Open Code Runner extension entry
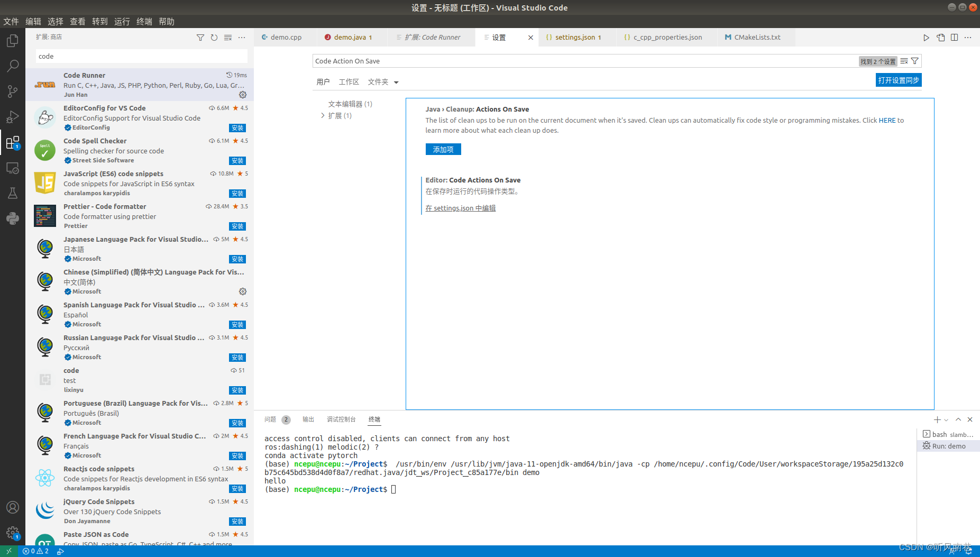980x557 pixels. click(140, 85)
